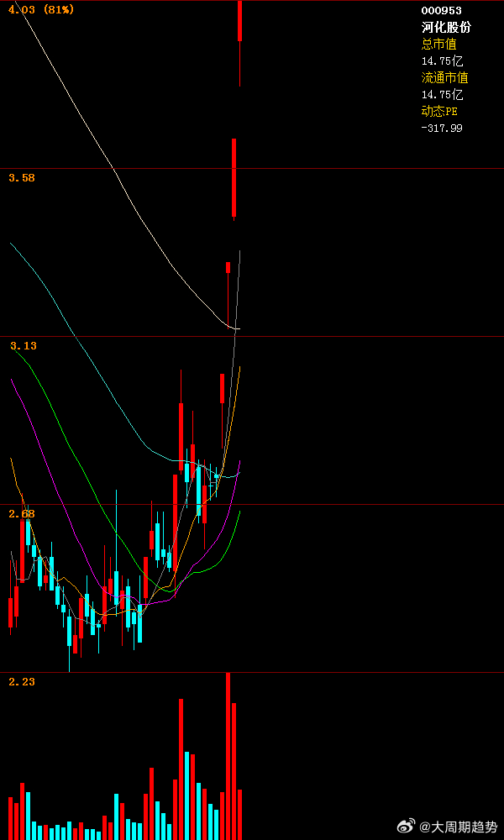This screenshot has width=504, height=840.
Task: Click the PE value -317.99
Action: tap(441, 128)
